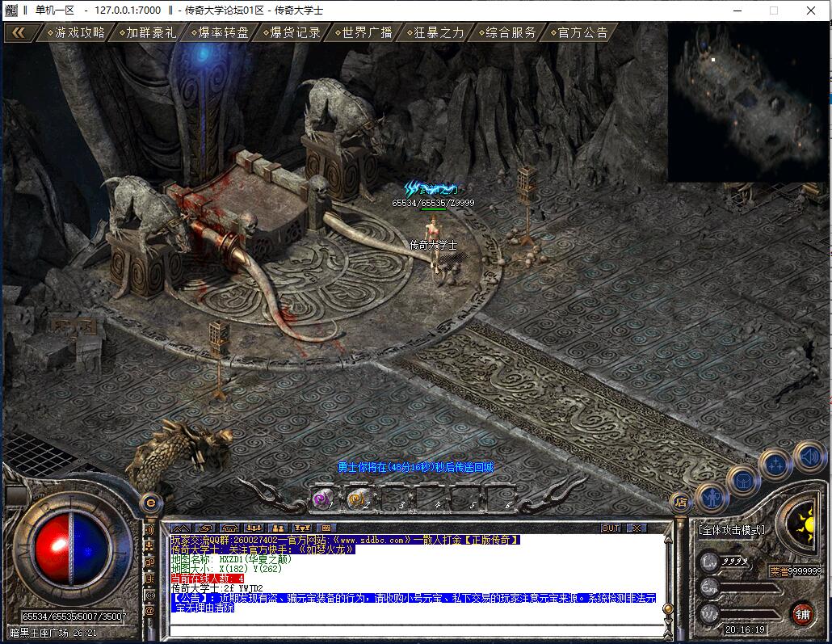Open the 世界广播 menu

click(364, 33)
